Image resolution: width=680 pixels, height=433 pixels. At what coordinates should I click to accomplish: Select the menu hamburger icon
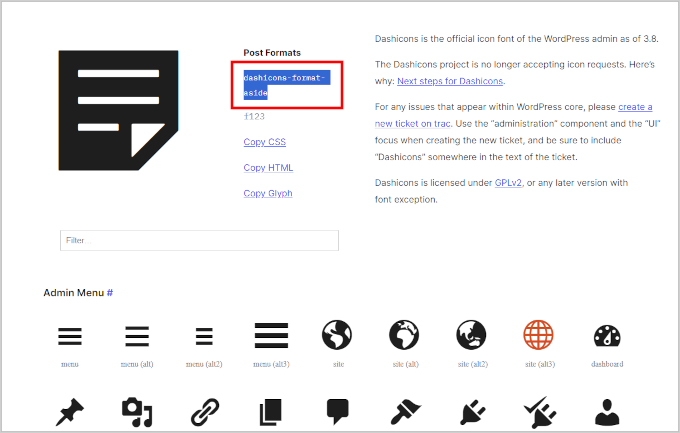click(70, 337)
